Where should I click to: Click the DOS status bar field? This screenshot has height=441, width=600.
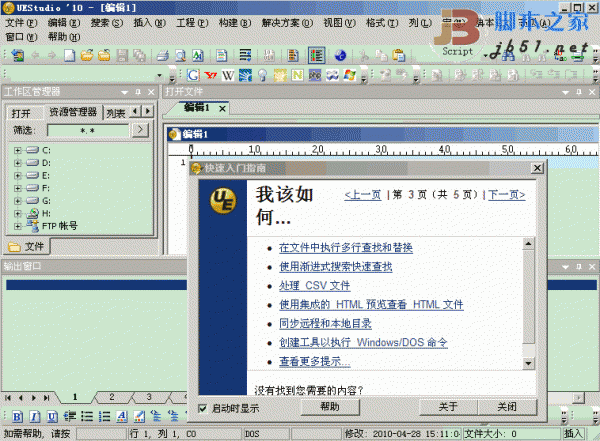266,434
